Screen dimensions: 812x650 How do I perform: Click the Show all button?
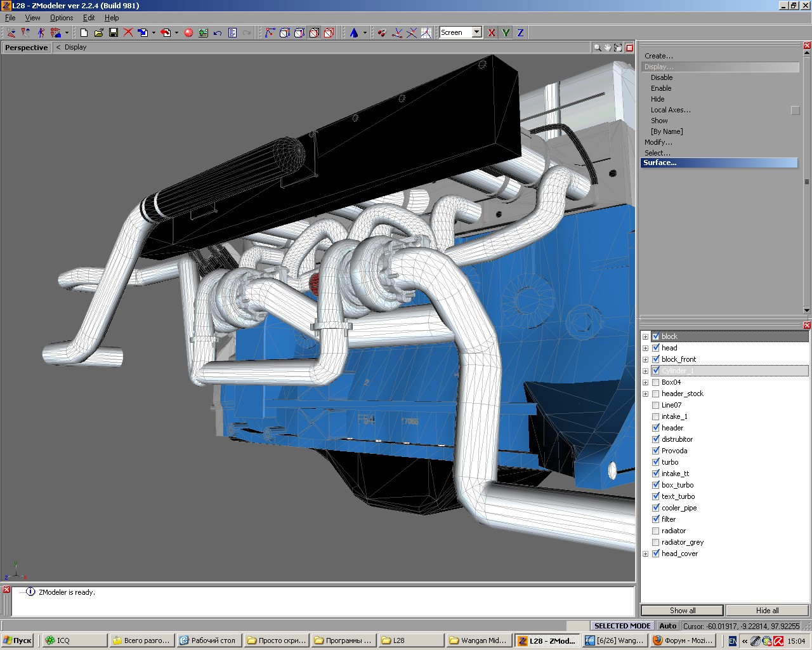point(682,610)
